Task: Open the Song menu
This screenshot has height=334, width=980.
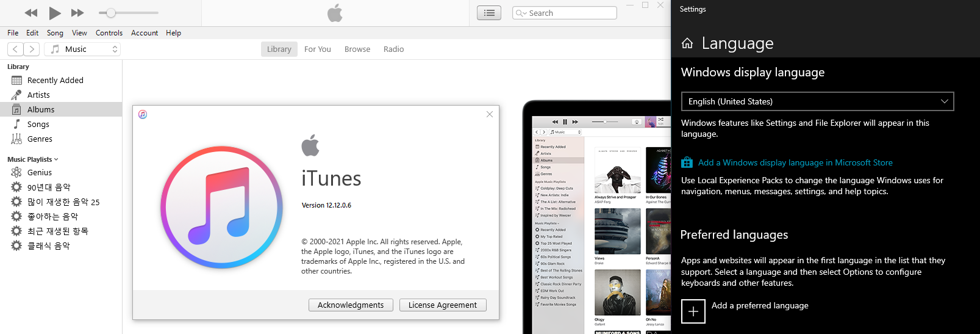Action: click(55, 33)
